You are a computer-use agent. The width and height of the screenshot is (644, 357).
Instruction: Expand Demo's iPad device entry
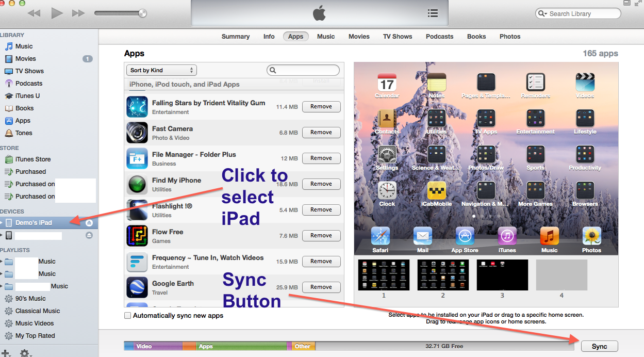pos(2,223)
